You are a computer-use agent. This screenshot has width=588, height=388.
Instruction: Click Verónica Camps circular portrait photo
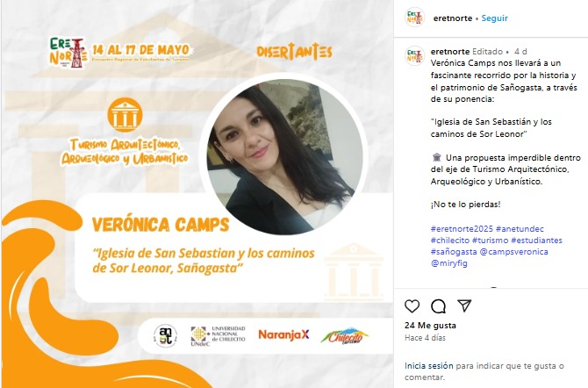284,154
